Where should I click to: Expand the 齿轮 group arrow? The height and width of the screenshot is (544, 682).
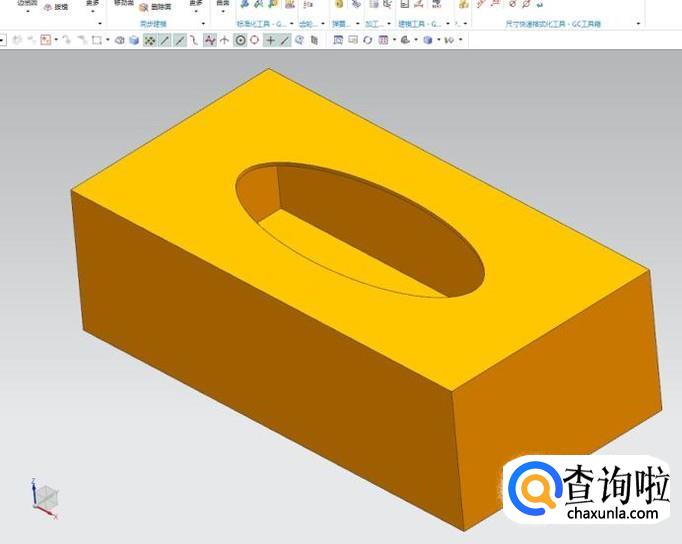pyautogui.click(x=323, y=24)
